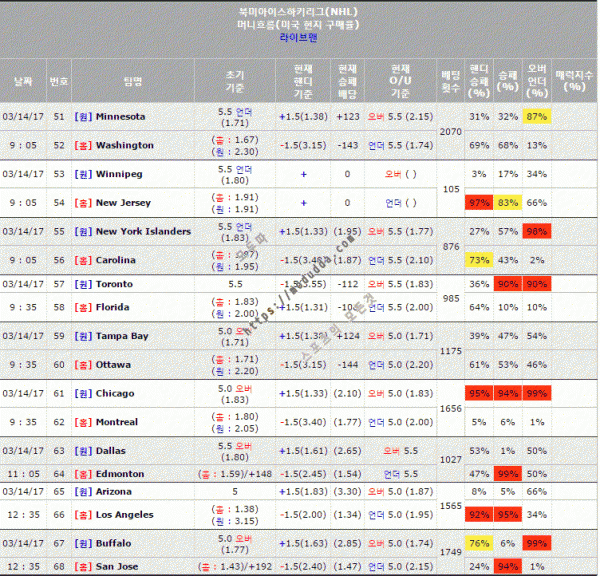Screen dimensions: 600x576
Task: Select the Los Angeles team name
Action: (124, 514)
